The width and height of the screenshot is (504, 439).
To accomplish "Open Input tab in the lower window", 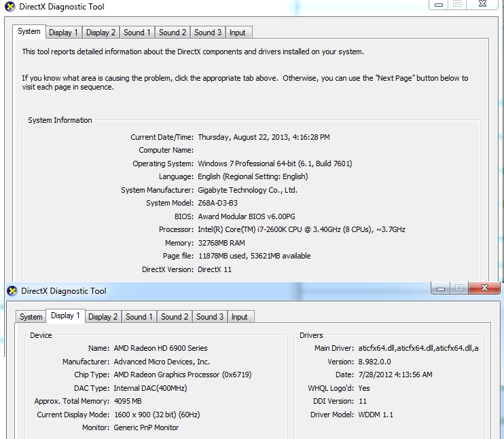I will (240, 317).
